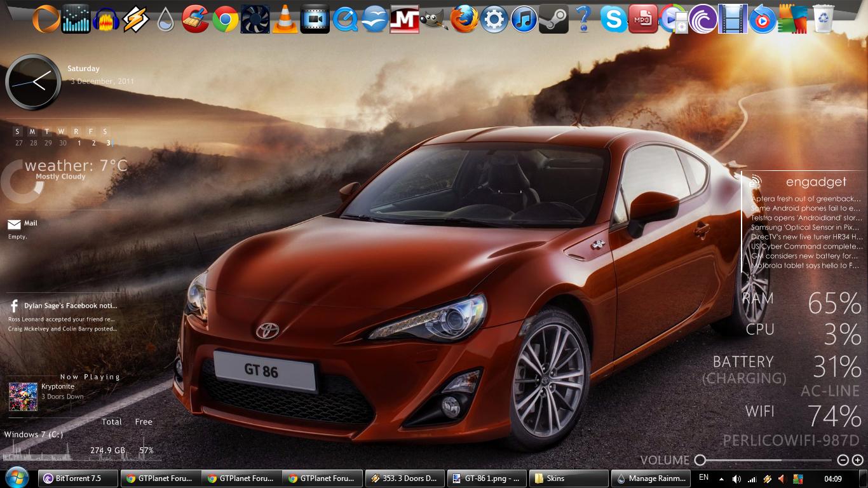Click the Show Desktop strip
868x488 pixels.
pos(864,478)
